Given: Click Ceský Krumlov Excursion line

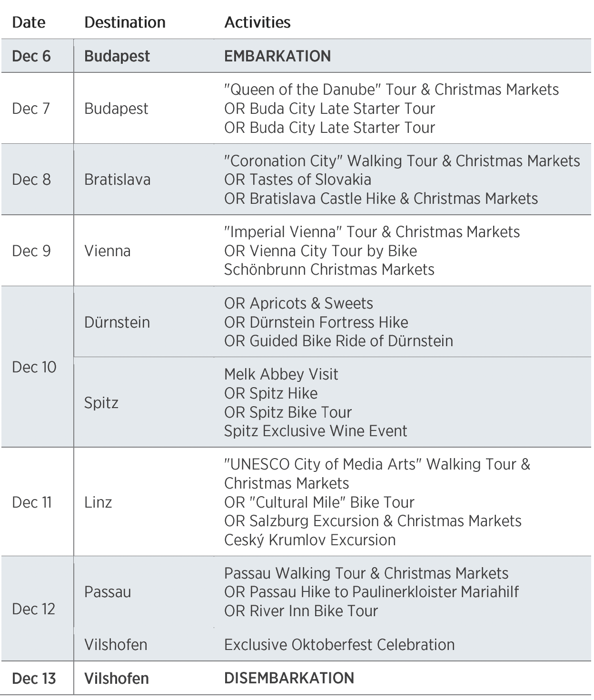Looking at the screenshot, I should [x=310, y=540].
